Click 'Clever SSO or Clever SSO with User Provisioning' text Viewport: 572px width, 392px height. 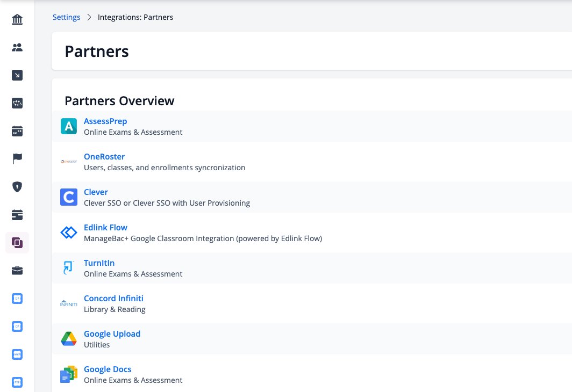click(x=167, y=203)
